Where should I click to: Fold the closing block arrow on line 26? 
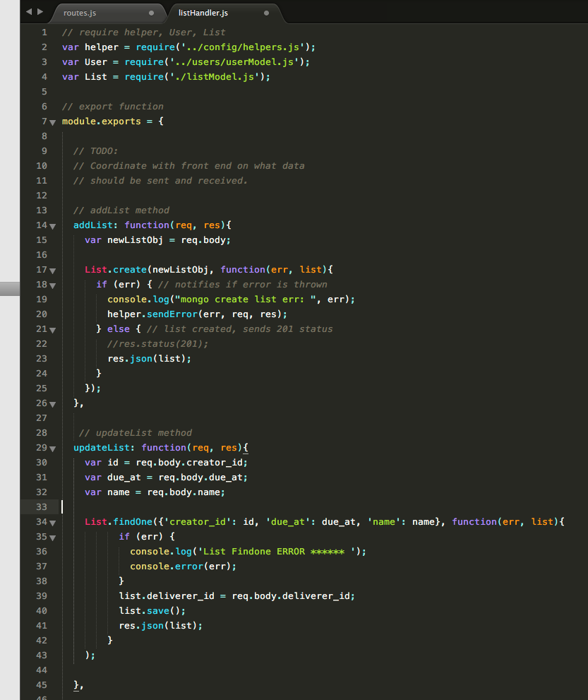click(x=52, y=403)
